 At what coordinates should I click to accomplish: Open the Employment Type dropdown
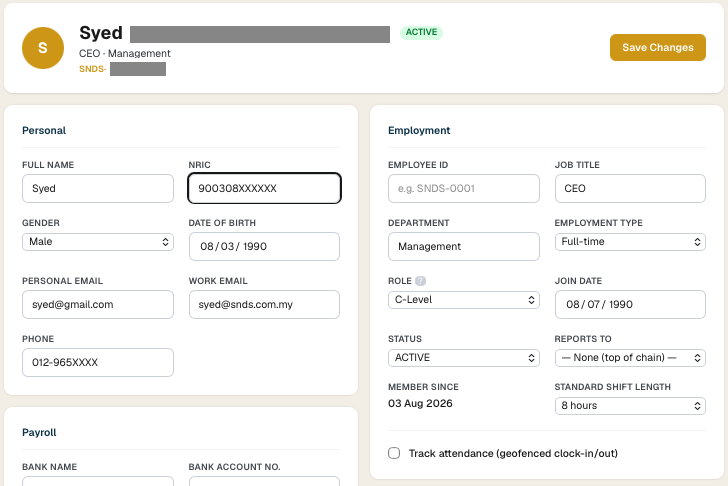point(630,242)
